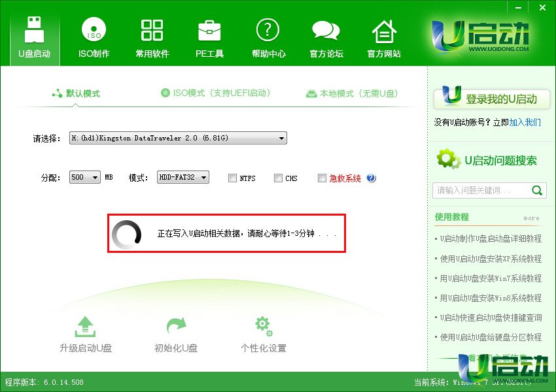Open 使用U启动U盘安装XP系统教程 link
This screenshot has width=556, height=392.
point(491,259)
